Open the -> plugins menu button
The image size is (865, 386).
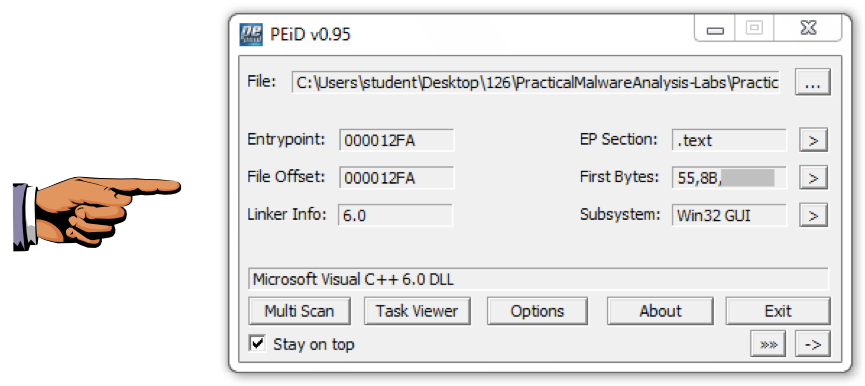813,345
